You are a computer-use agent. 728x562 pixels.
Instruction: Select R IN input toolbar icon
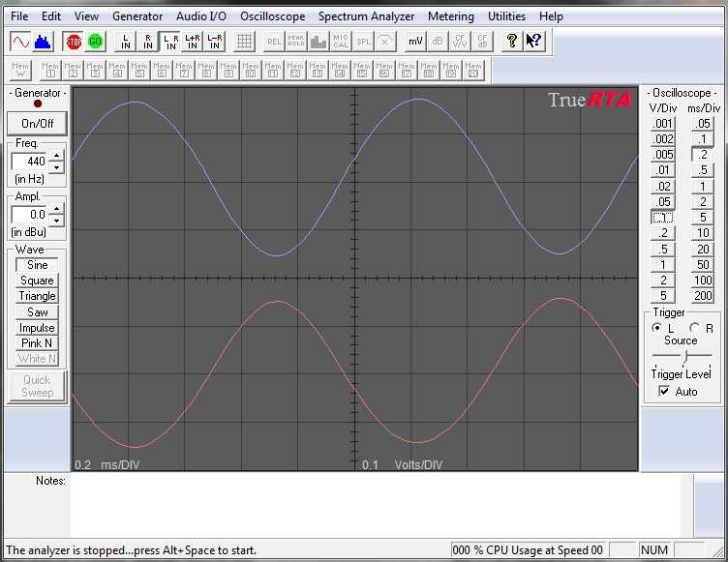coord(148,42)
